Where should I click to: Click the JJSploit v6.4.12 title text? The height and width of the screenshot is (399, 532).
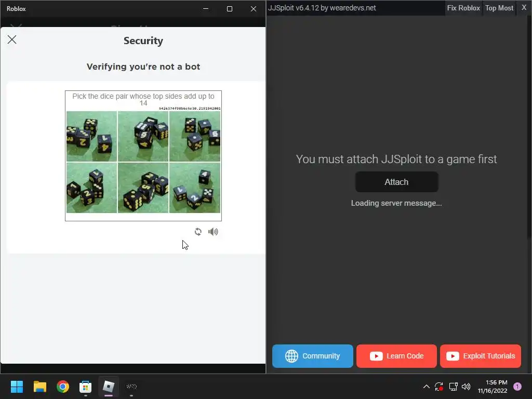click(x=322, y=8)
